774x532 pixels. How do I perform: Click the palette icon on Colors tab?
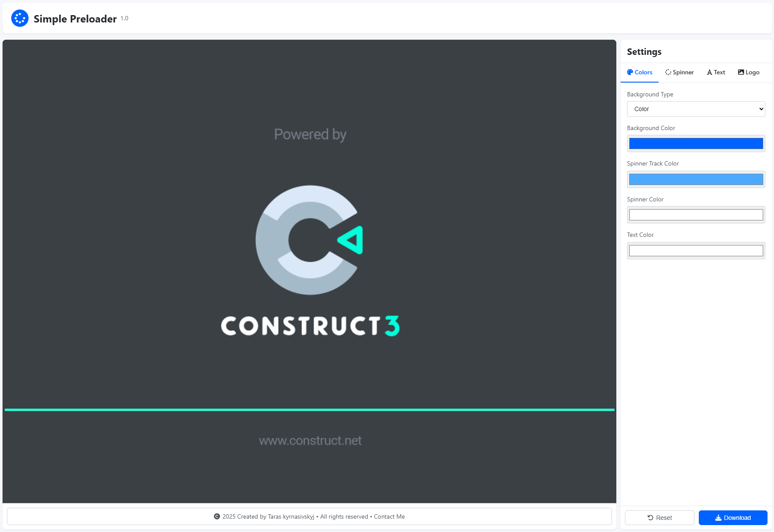pos(630,72)
